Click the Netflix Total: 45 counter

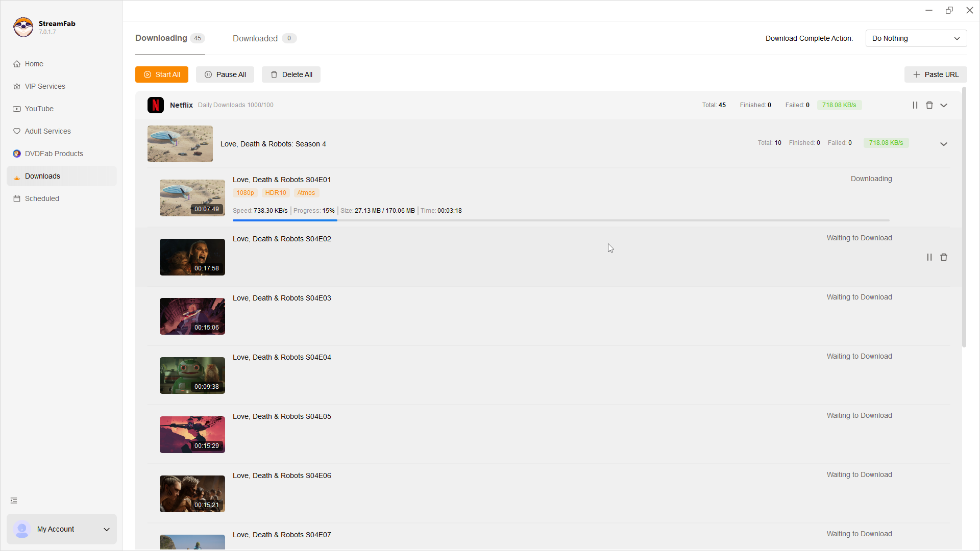pyautogui.click(x=714, y=105)
